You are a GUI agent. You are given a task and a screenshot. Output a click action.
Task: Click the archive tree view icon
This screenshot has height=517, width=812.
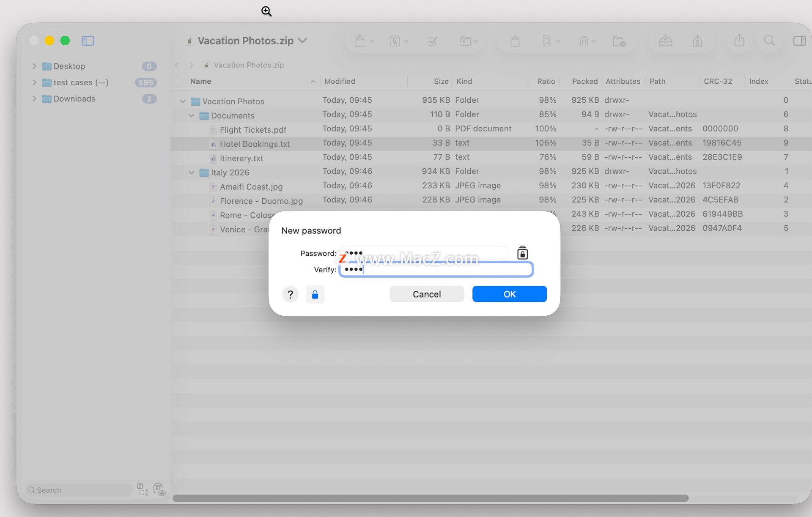(x=143, y=490)
